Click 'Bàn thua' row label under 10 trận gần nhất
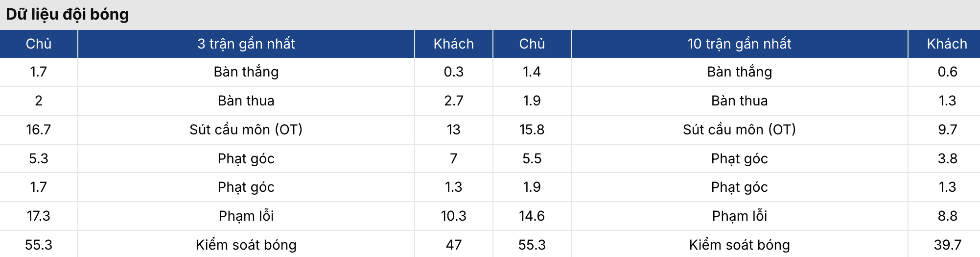 (739, 101)
